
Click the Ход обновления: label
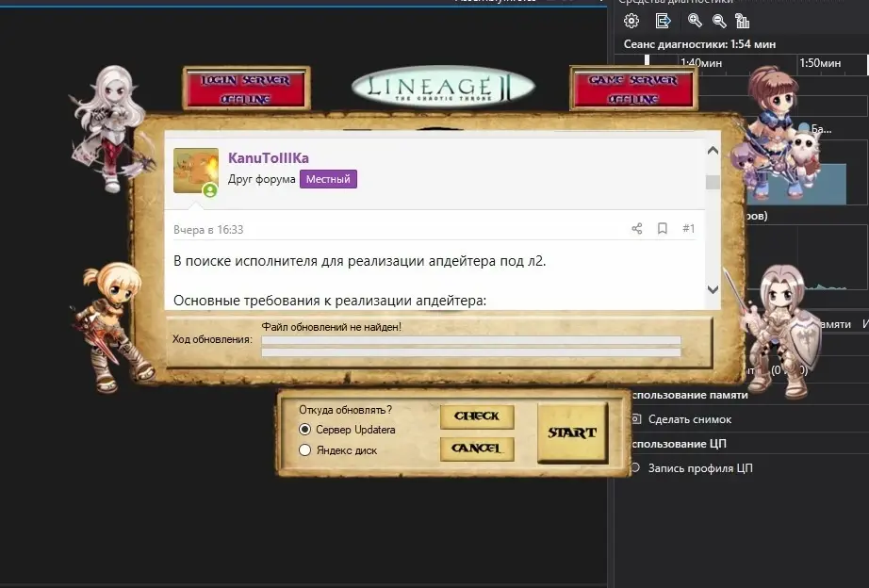pyautogui.click(x=212, y=339)
